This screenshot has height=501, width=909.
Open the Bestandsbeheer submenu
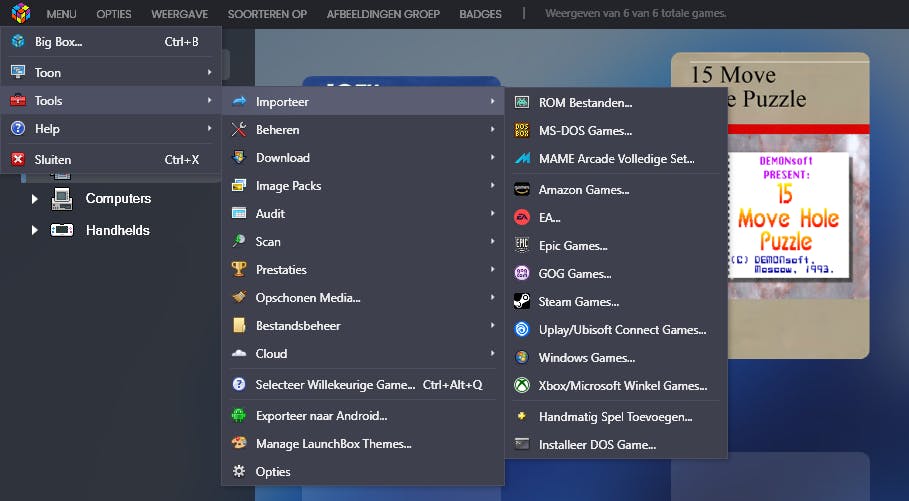click(x=363, y=325)
